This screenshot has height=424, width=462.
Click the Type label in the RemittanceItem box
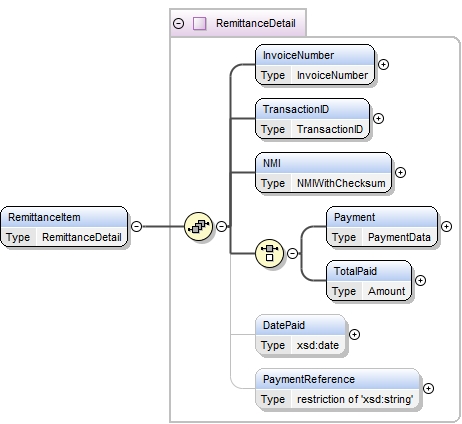tap(18, 237)
